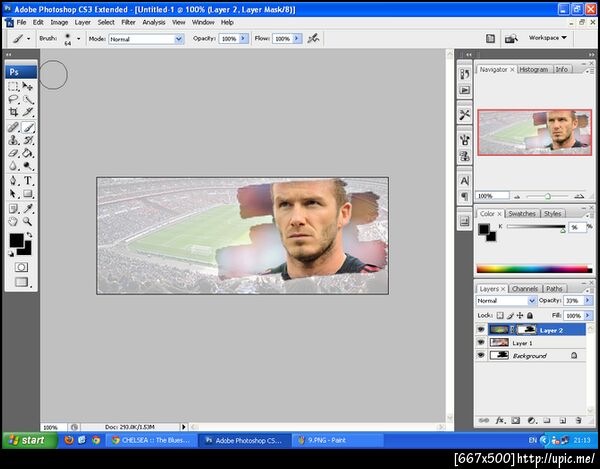Viewport: 600px width, 469px height.
Task: Open the Analysis menu
Action: (154, 23)
